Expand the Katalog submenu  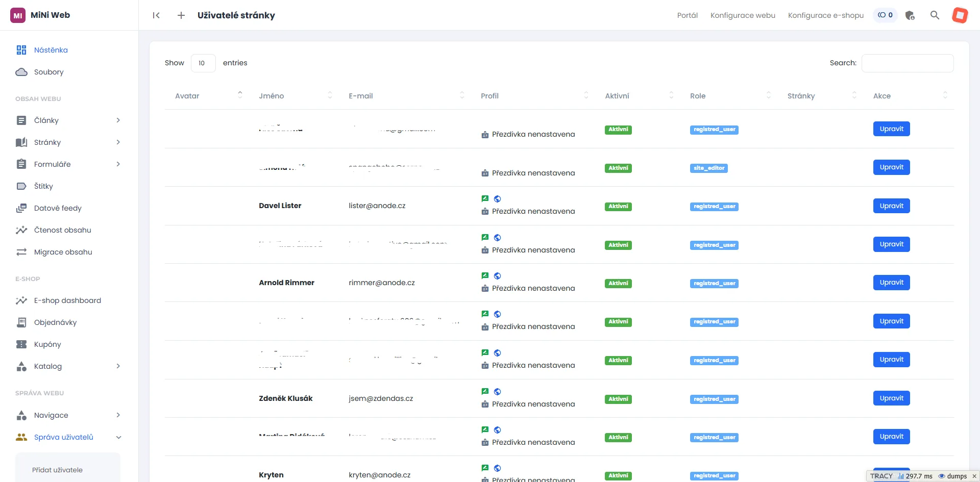pos(118,366)
